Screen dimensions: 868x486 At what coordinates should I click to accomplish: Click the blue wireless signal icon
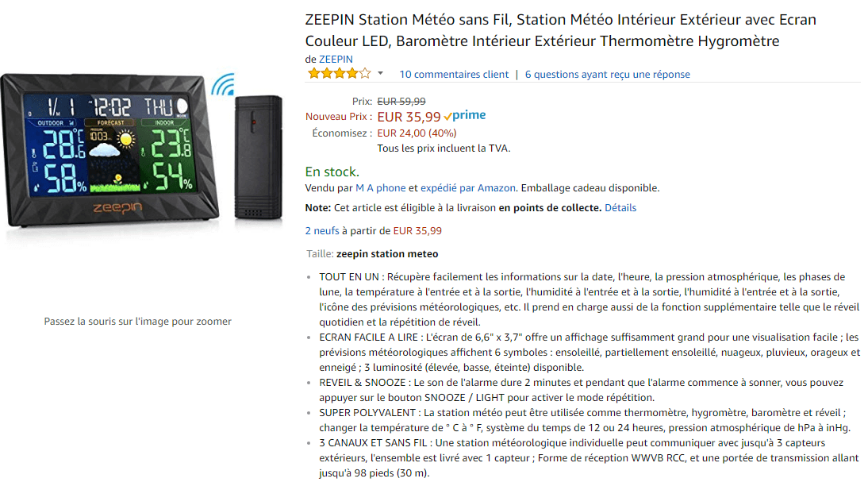[223, 87]
